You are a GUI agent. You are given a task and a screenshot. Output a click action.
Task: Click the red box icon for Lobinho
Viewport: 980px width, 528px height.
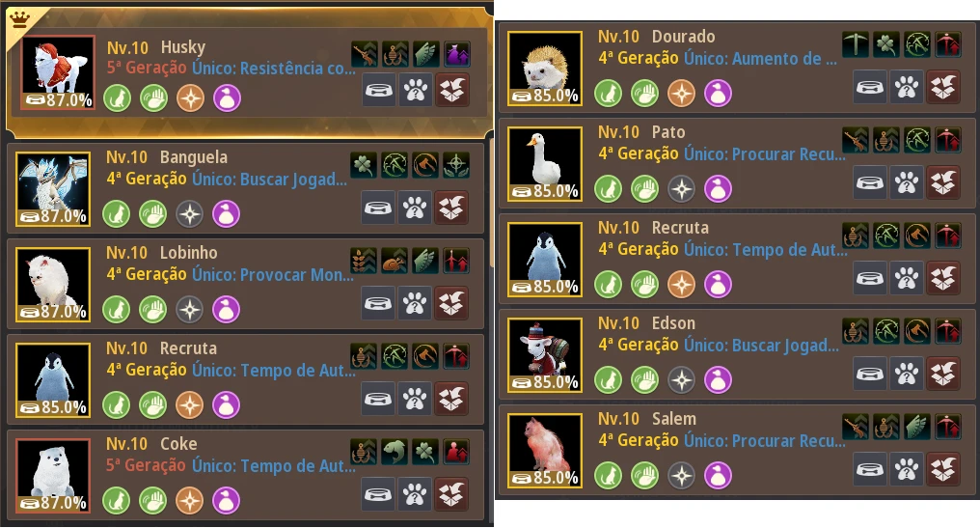451,303
